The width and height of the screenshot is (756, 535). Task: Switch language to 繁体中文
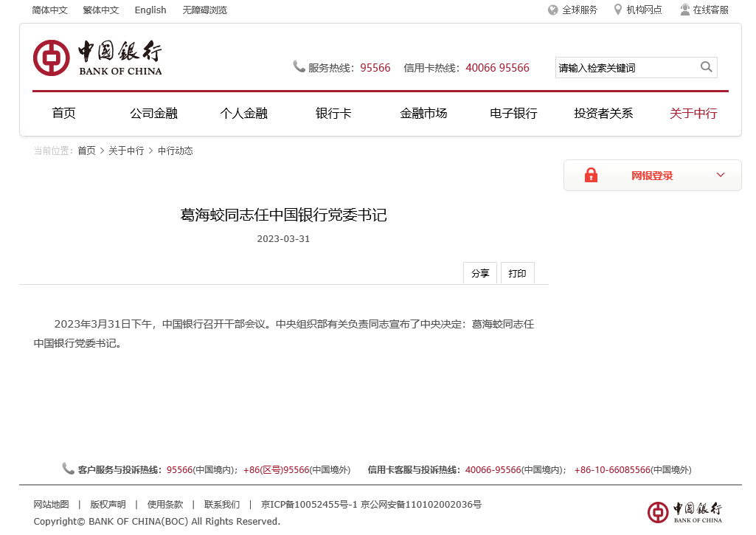tap(101, 10)
